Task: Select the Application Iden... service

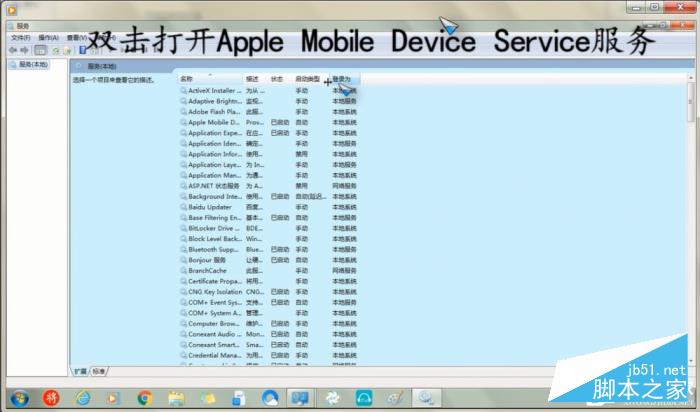Action: click(x=268, y=144)
